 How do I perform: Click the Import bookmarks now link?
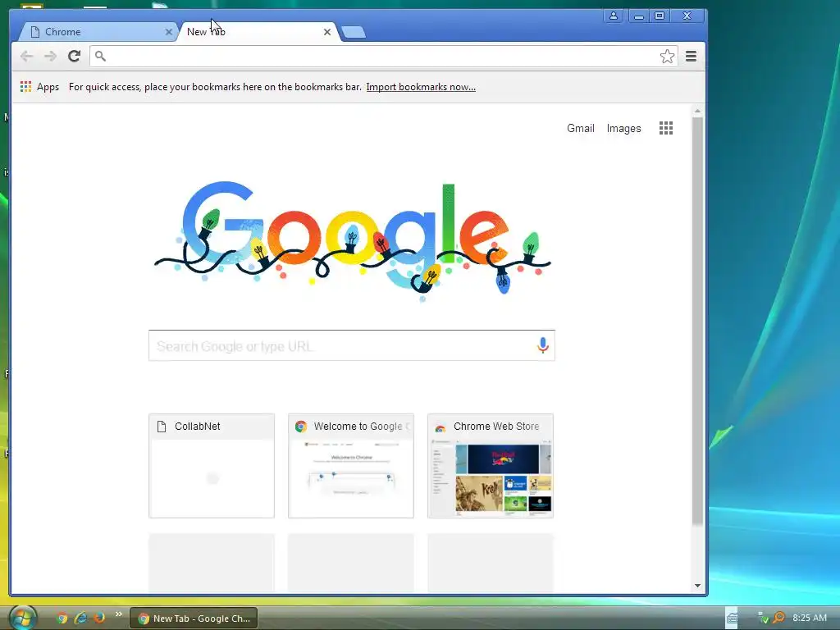421,87
